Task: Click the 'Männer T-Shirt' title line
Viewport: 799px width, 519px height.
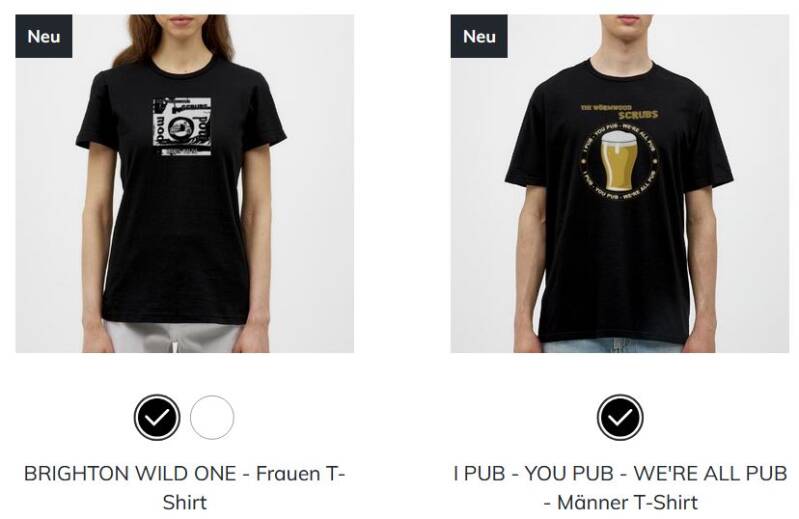Action: coord(620,502)
